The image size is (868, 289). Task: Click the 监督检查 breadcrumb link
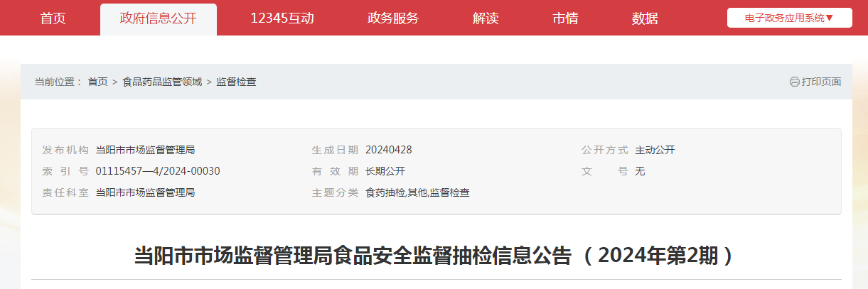(237, 82)
